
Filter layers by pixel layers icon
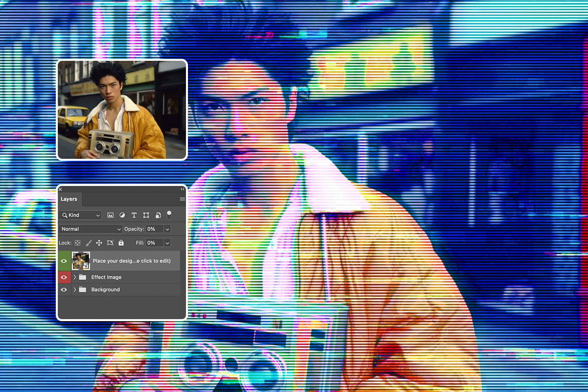[110, 215]
